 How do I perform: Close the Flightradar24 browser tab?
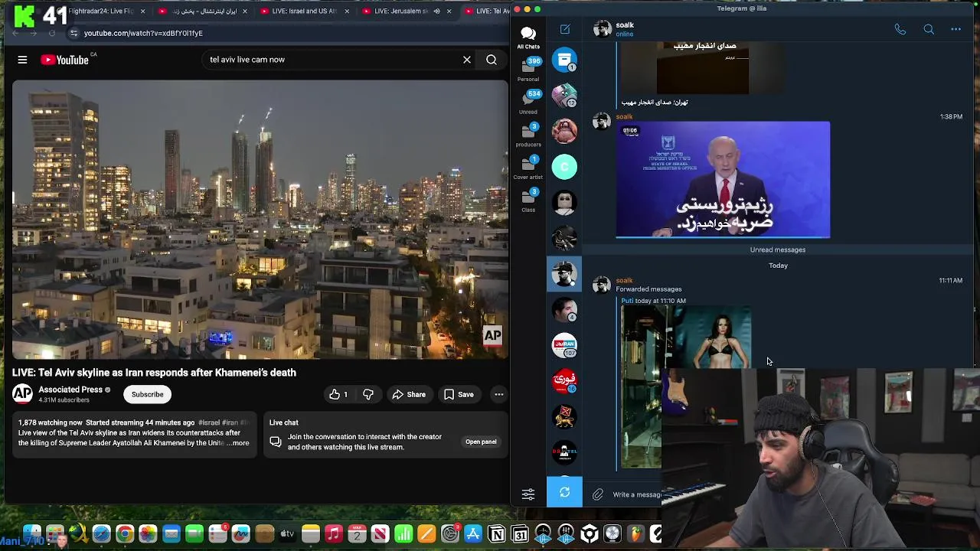tap(142, 11)
